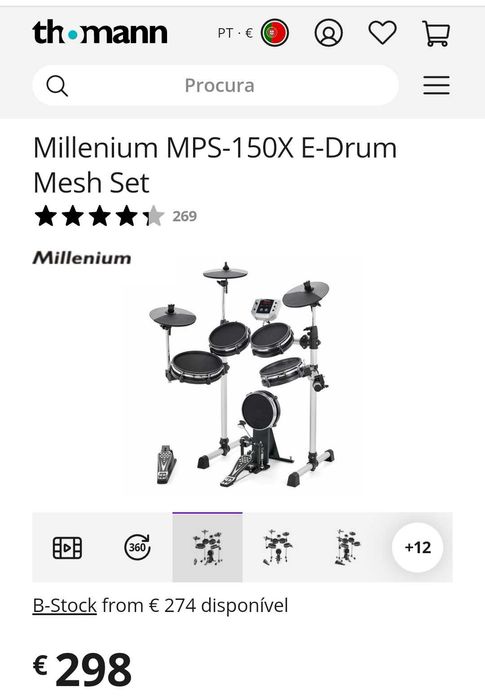Select the first drum set thumbnail

click(x=208, y=547)
